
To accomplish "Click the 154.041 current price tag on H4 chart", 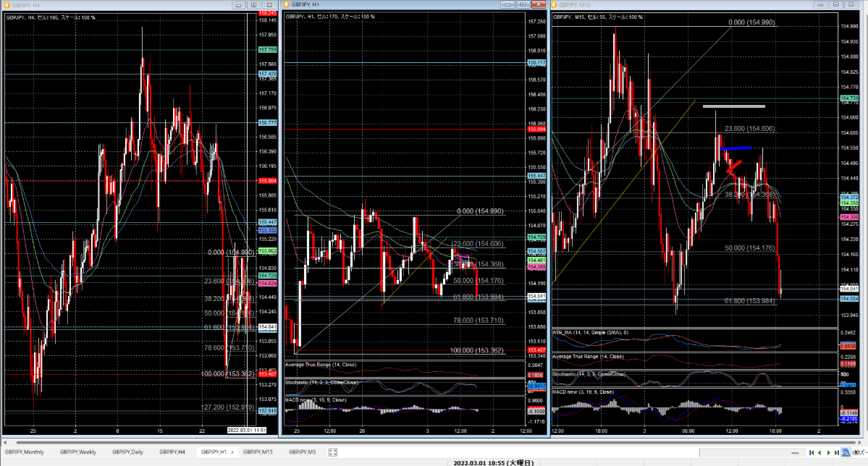I will click(x=267, y=327).
